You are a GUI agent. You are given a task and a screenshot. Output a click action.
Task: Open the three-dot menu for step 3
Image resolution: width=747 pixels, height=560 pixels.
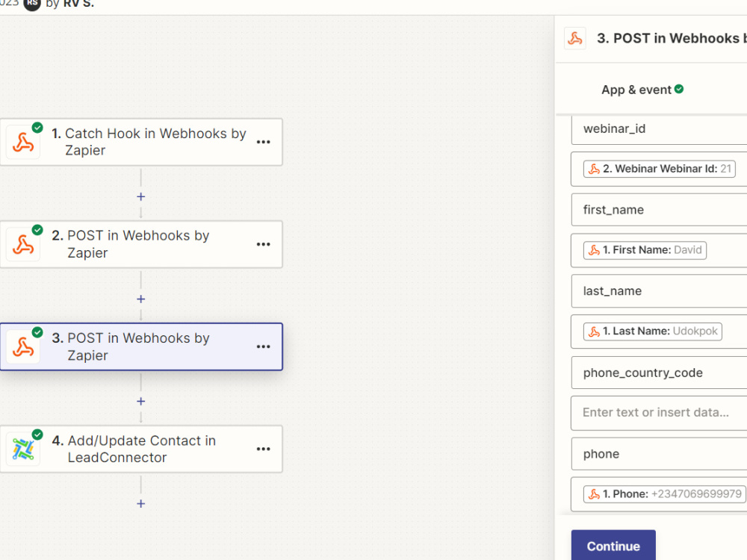tap(263, 346)
